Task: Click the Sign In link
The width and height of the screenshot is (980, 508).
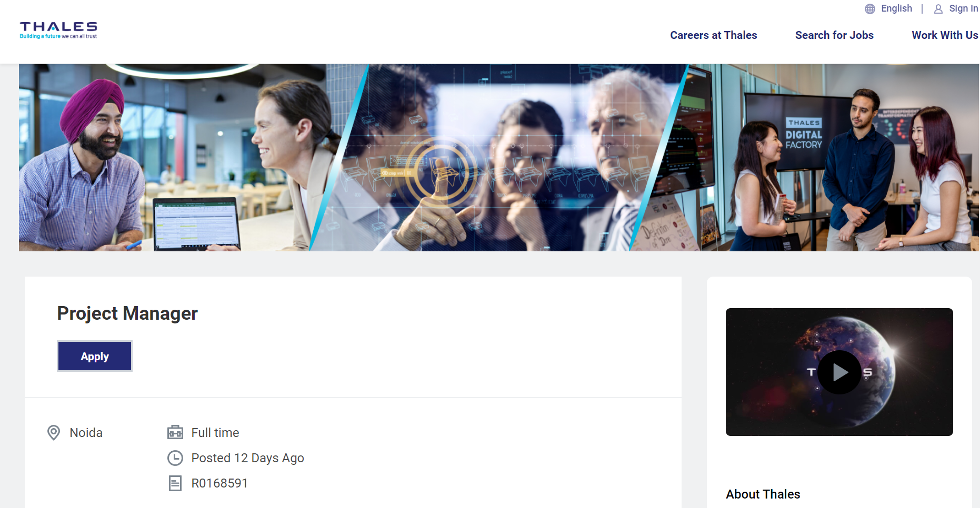Action: click(964, 8)
